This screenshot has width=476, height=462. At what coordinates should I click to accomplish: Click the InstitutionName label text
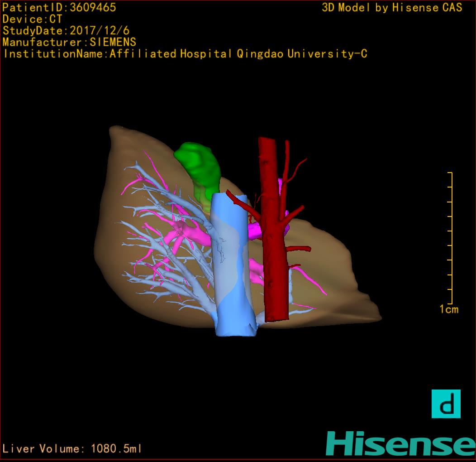185,54
